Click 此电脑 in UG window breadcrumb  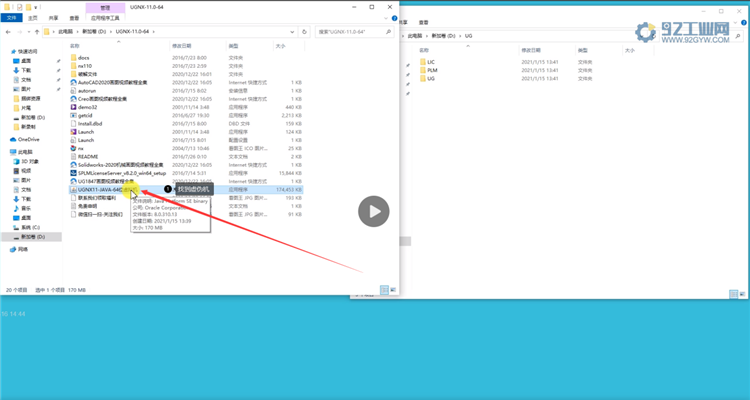[x=415, y=36]
